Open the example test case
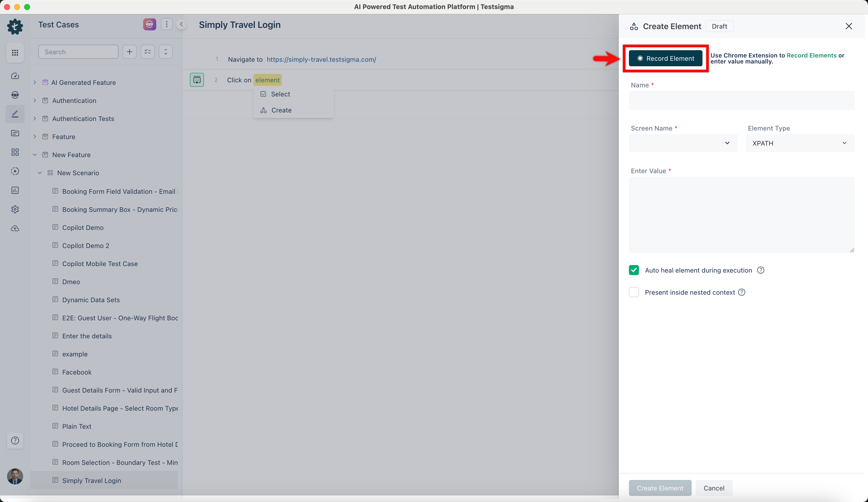The image size is (868, 502). click(x=75, y=354)
